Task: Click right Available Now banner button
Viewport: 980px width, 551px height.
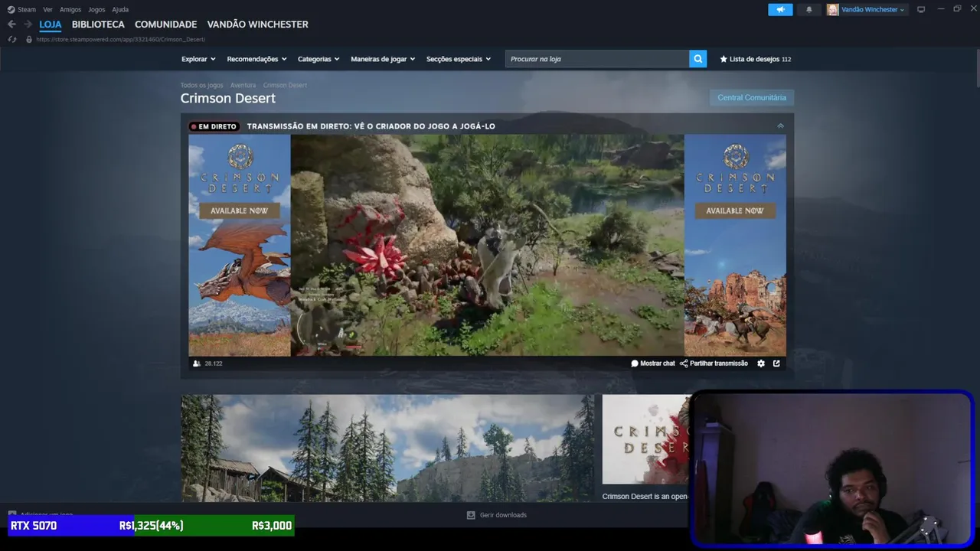Action: (x=735, y=210)
